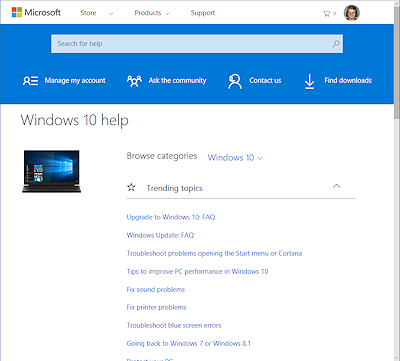400x361 pixels.
Task: Open Fix sound problems link
Action: [x=156, y=289]
